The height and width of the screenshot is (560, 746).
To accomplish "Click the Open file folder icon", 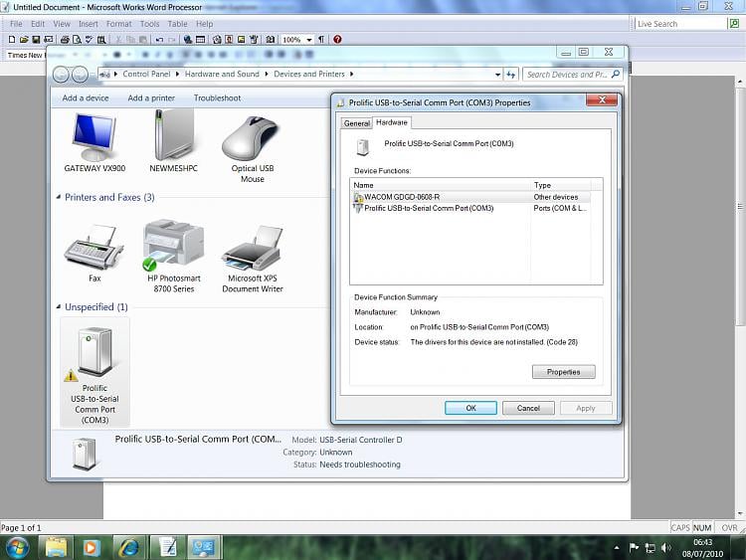I will (x=24, y=40).
